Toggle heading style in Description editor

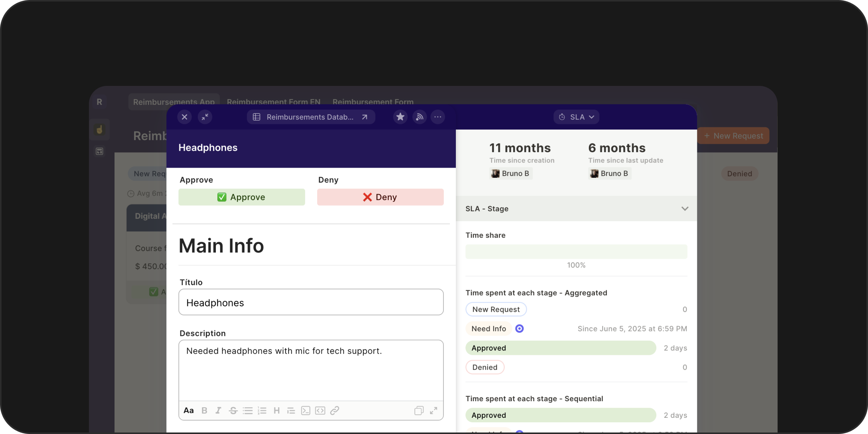coord(277,411)
